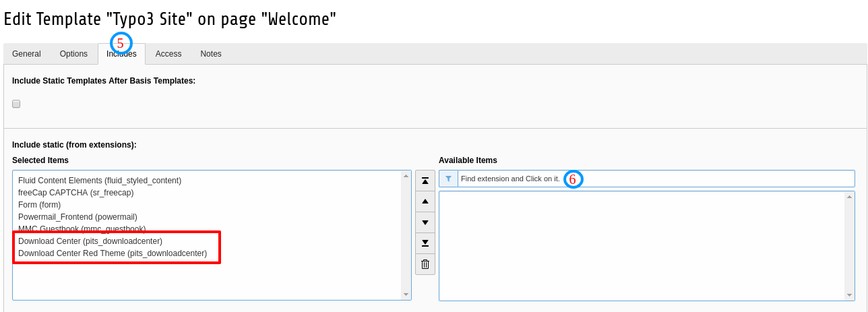Select Fluid Content Elements item
The width and height of the screenshot is (868, 312).
click(x=100, y=181)
